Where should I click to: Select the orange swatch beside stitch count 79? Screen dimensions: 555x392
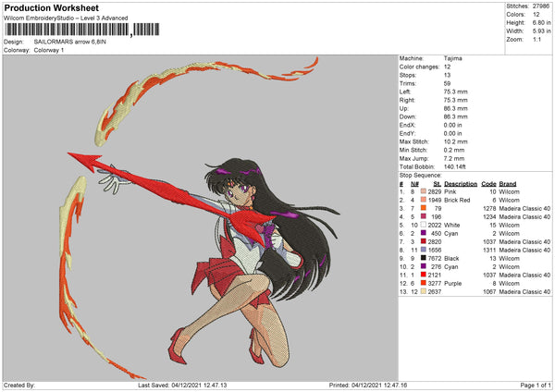pos(424,208)
